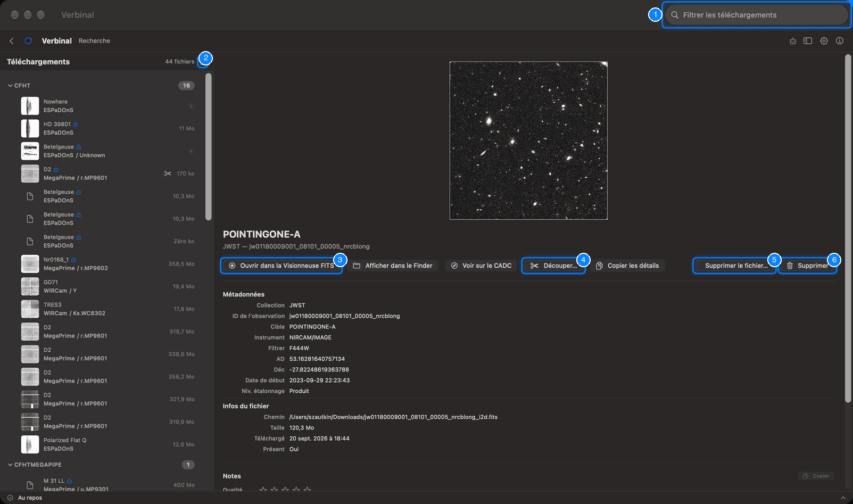Viewport: 853px width, 504px height.
Task: Click the POINTINGONE-A preview image
Action: tap(528, 141)
